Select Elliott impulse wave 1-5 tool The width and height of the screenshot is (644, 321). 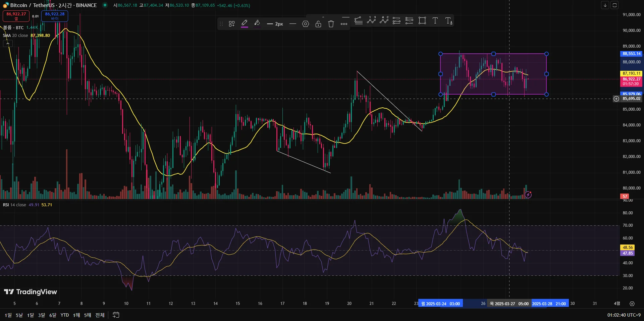click(x=371, y=20)
